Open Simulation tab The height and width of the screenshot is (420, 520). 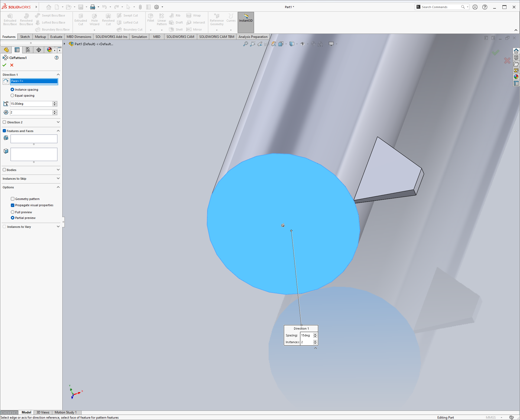click(x=139, y=37)
